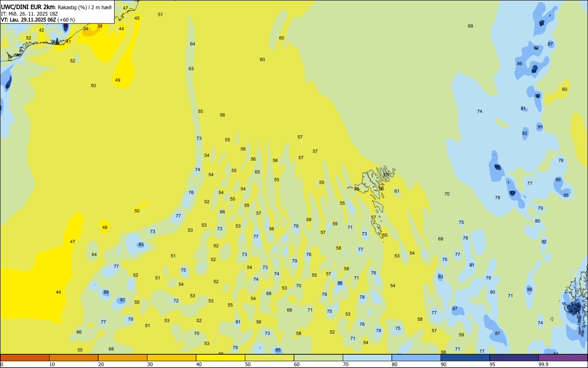Click the legend scale label '10'
Screen dimensions: 588x368
click(x=52, y=364)
